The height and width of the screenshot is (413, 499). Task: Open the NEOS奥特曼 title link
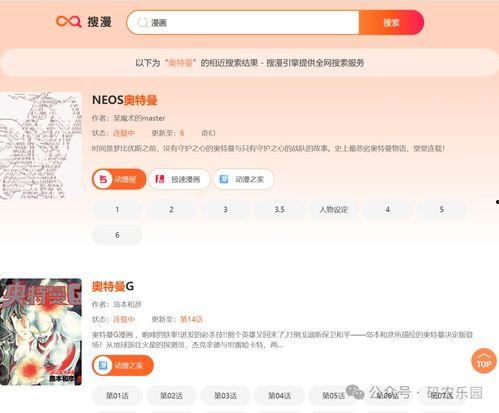[125, 100]
